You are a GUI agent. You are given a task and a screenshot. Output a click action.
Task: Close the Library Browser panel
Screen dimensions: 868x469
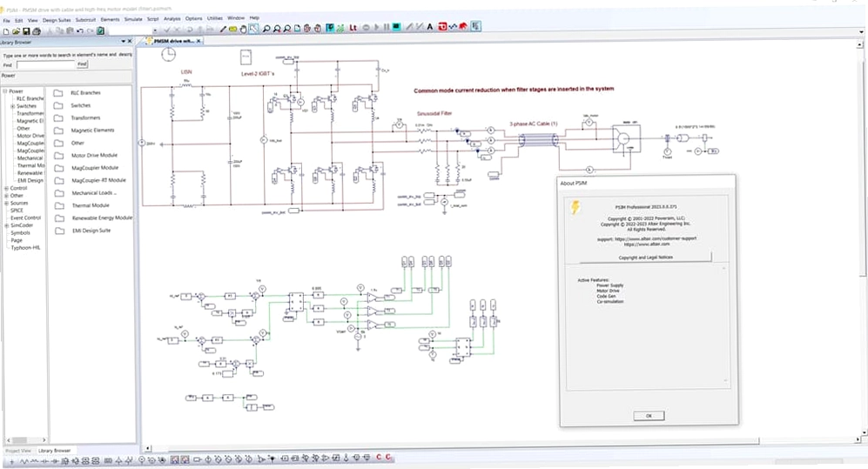130,42
